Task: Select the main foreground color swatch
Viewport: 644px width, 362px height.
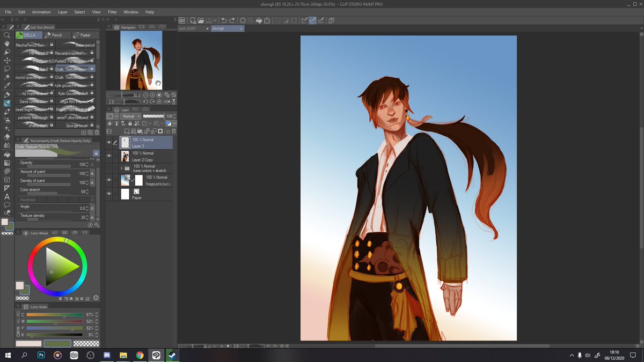Action: click(x=19, y=285)
